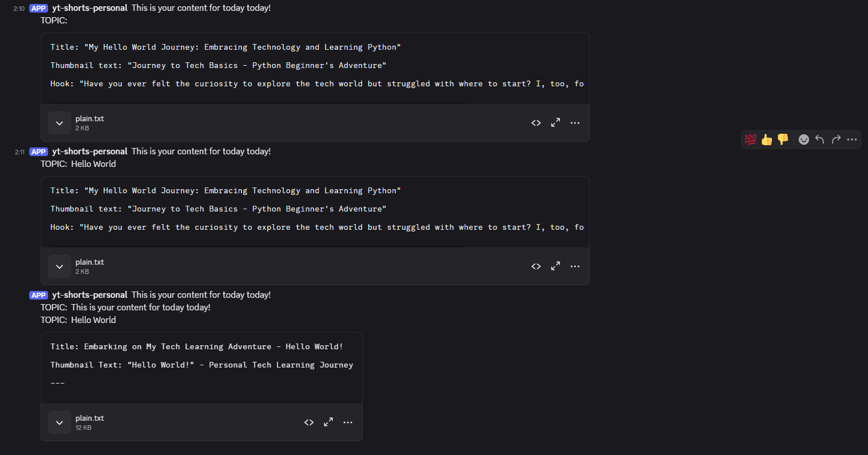
Task: Open fullscreen view of 2:11 message attachment
Action: pos(556,266)
